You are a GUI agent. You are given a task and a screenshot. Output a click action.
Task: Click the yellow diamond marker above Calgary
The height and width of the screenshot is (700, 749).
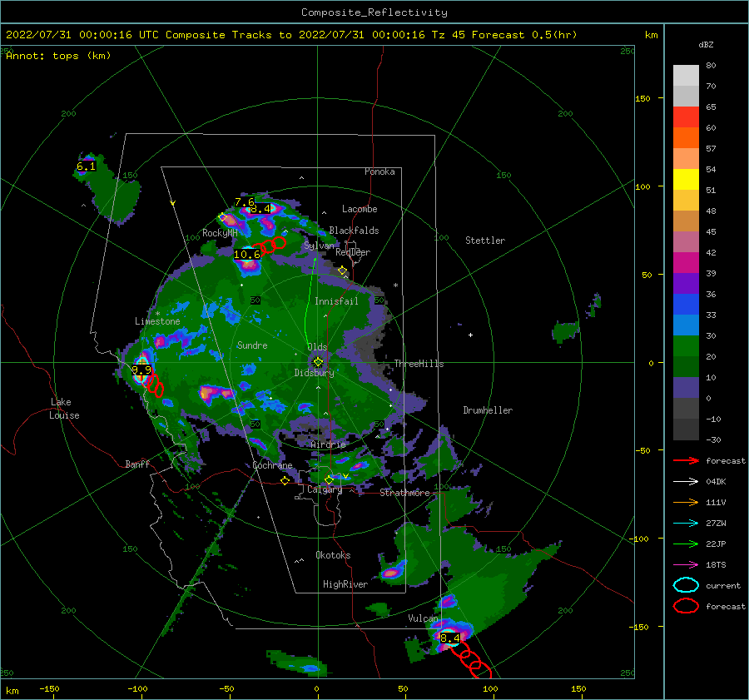point(329,479)
